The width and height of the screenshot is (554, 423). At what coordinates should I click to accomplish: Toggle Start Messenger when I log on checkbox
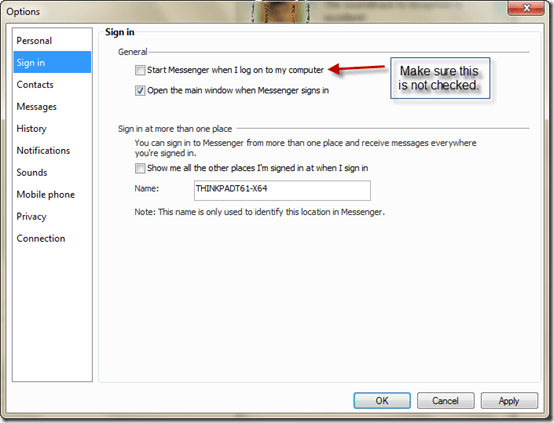point(140,70)
